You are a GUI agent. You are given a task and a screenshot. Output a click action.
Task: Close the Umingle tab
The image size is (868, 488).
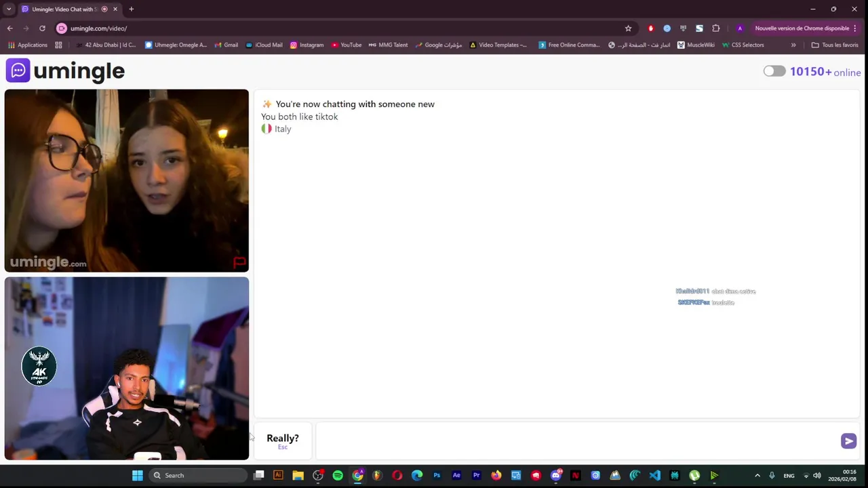[x=115, y=9]
